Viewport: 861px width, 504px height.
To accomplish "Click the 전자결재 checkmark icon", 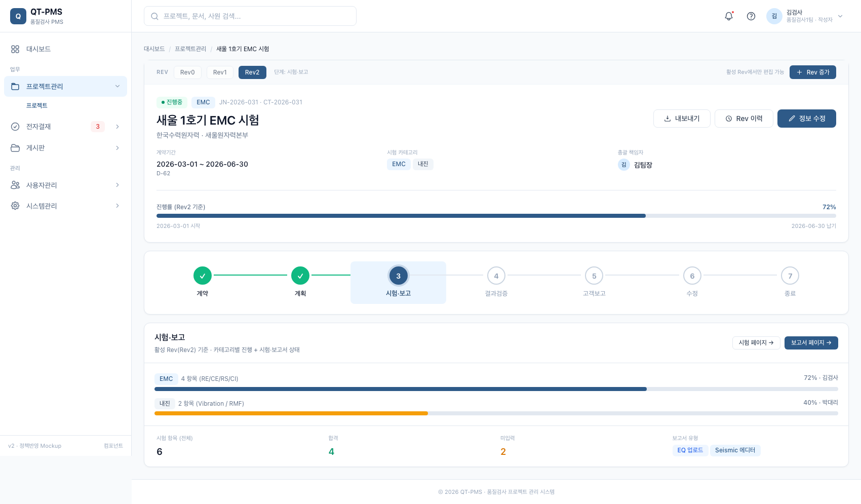I will (x=15, y=127).
